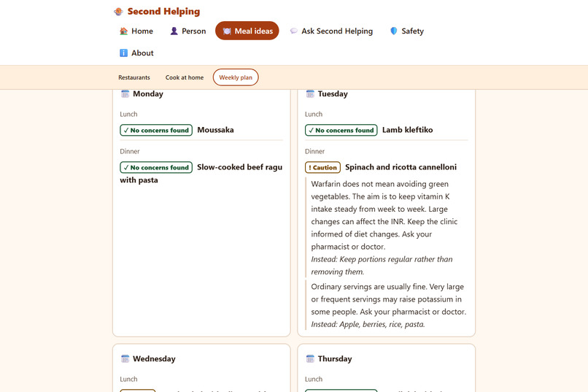Click the calendar icon beside Wednesday
The height and width of the screenshot is (392, 588).
pyautogui.click(x=125, y=358)
